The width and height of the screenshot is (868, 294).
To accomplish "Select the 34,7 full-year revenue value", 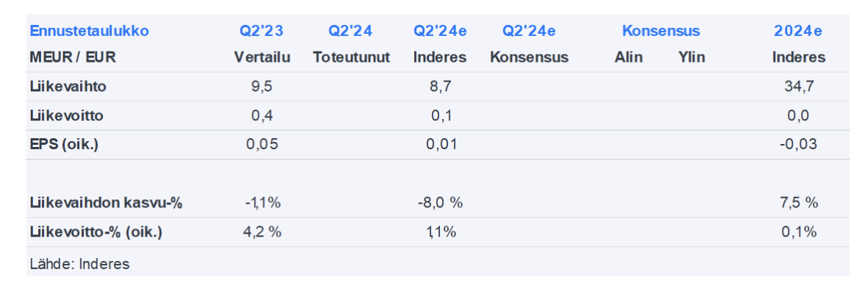I will tap(798, 86).
